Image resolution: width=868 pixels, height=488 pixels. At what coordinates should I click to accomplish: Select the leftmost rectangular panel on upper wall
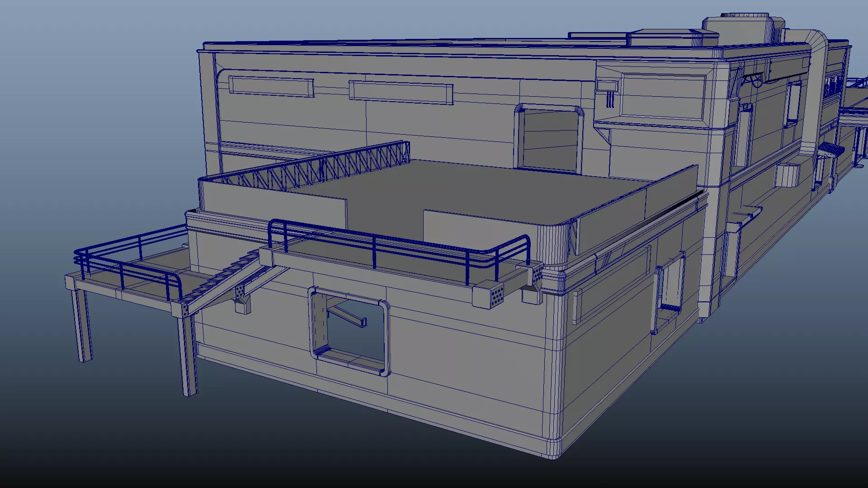(270, 86)
